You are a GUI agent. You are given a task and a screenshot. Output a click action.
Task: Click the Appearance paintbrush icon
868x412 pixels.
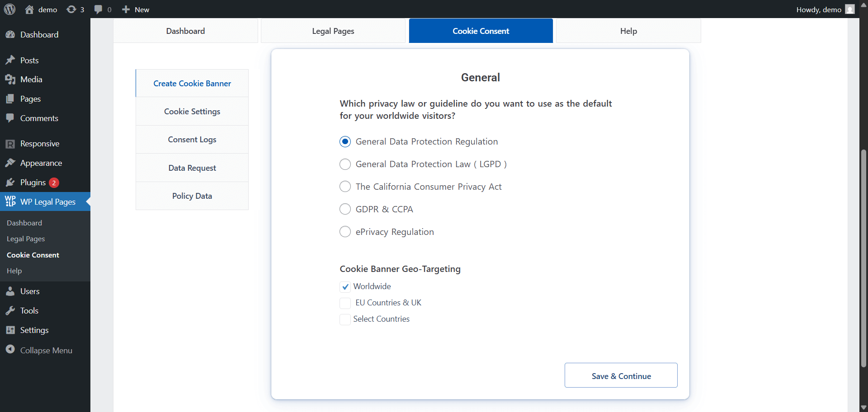pos(10,163)
